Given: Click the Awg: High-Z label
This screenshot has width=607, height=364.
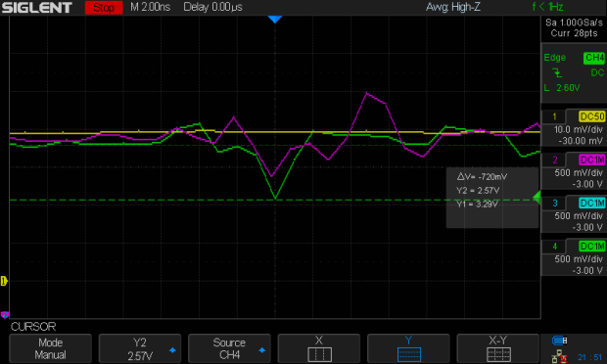Looking at the screenshot, I should pyautogui.click(x=453, y=7).
